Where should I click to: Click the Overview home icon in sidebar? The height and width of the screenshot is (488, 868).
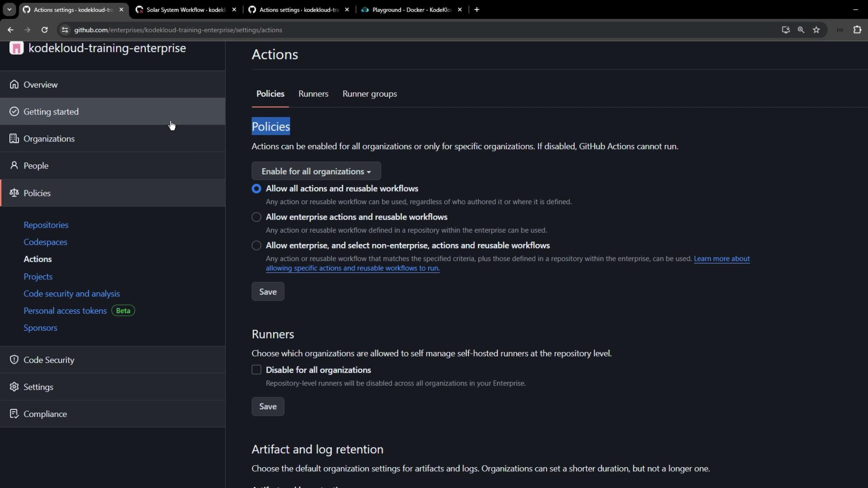(14, 84)
